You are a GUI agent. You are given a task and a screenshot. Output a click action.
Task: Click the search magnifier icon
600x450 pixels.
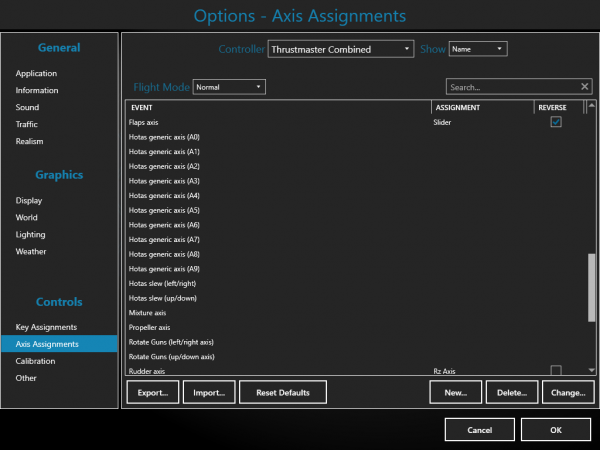(x=585, y=87)
